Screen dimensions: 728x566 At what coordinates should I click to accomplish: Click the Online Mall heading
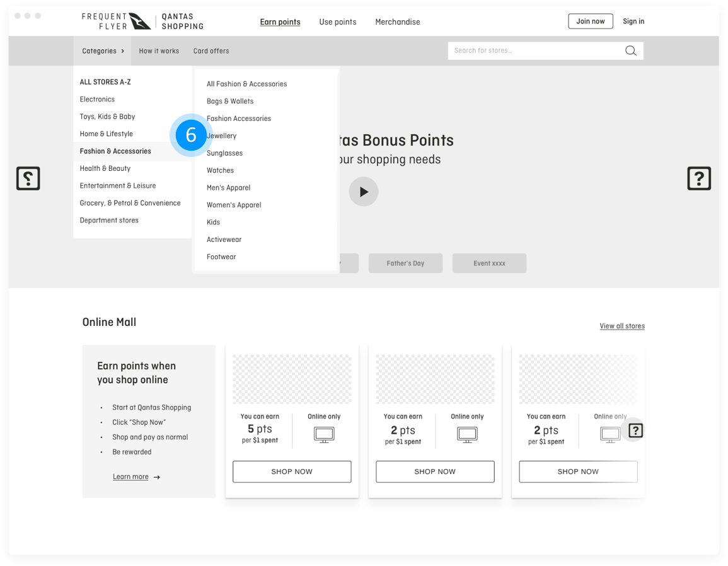[109, 322]
